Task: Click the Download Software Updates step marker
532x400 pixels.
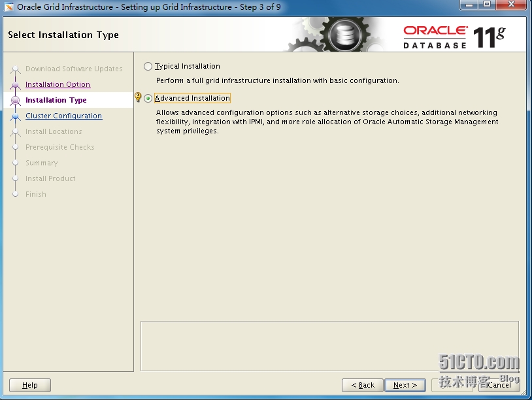Action: [15, 69]
